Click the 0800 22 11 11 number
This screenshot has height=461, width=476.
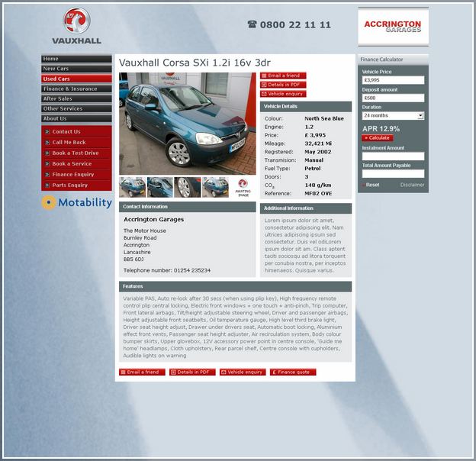coord(295,24)
